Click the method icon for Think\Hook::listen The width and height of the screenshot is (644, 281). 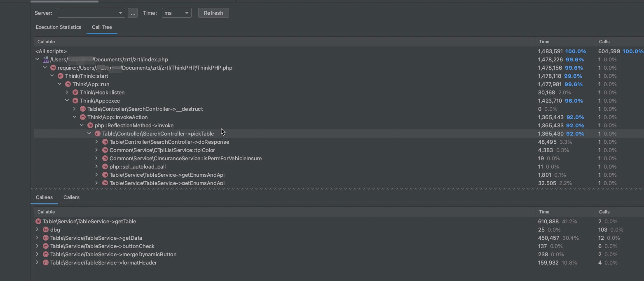tap(75, 93)
